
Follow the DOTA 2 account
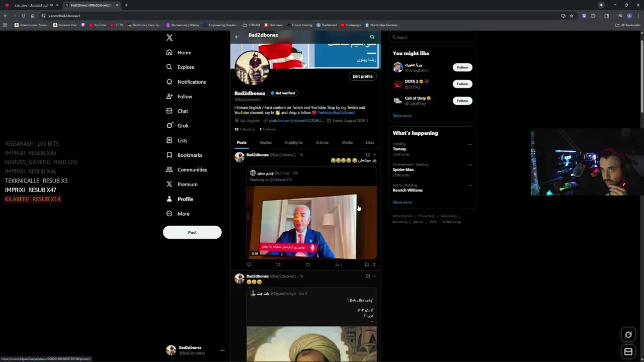[x=462, y=84]
